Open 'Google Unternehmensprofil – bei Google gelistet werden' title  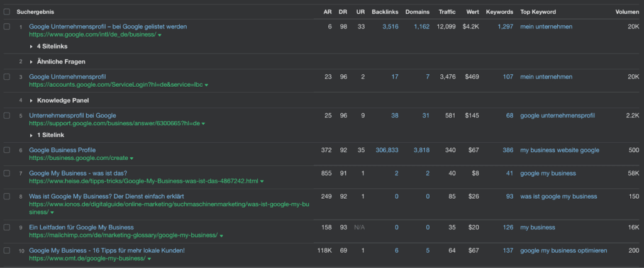(x=108, y=26)
